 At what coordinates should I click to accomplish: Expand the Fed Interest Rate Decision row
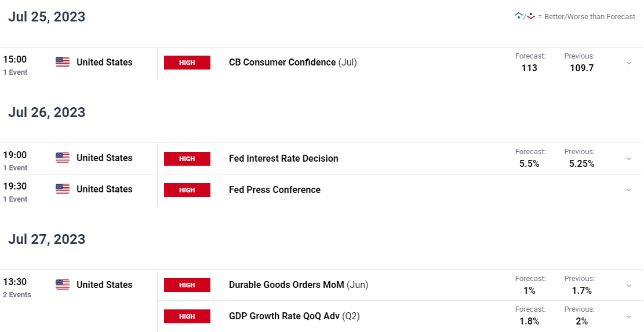[629, 159]
